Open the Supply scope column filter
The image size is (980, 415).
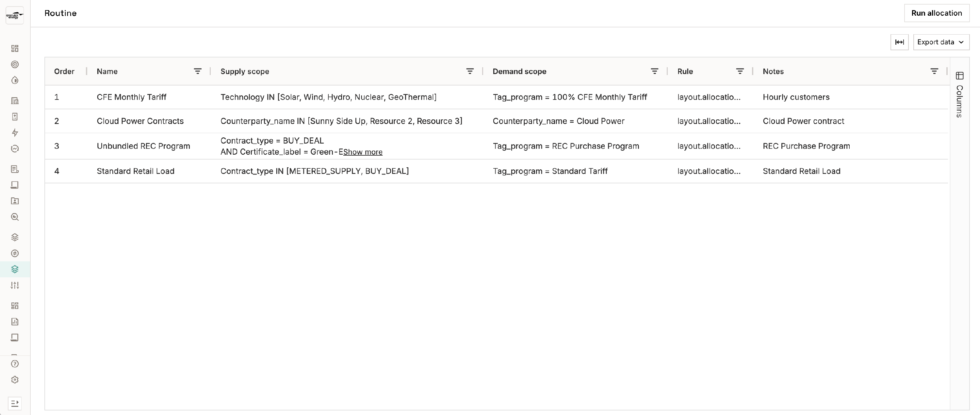470,71
